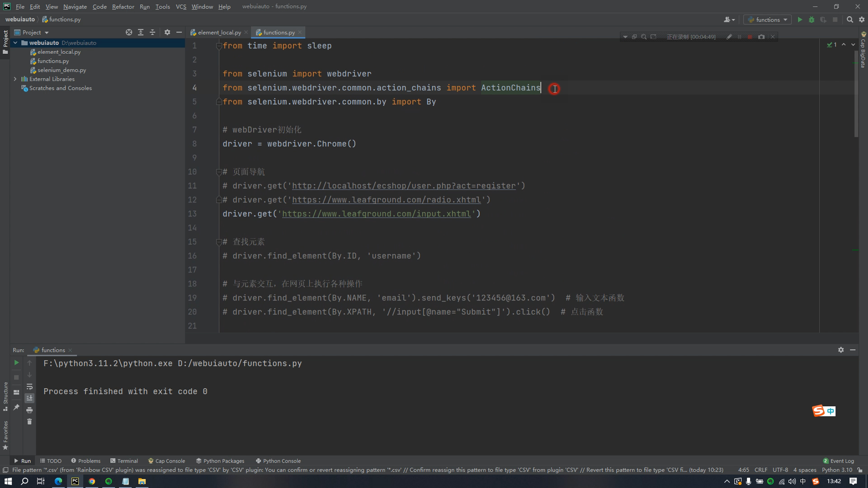Open recorder pencil annotation tool
This screenshot has height=488, width=868.
pyautogui.click(x=729, y=37)
